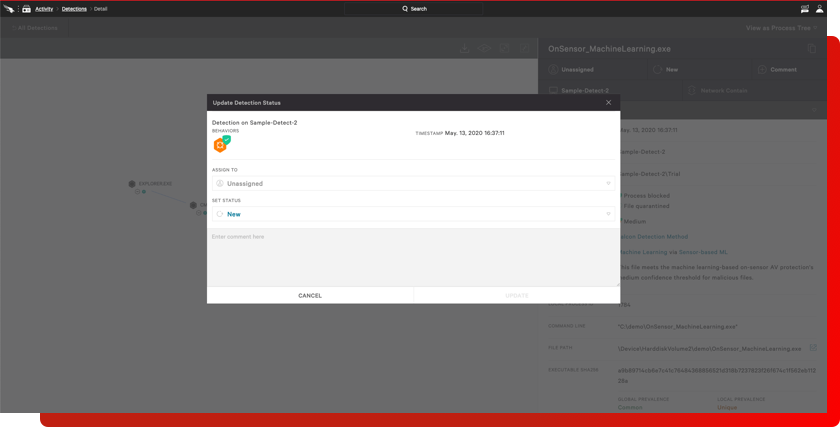The image size is (840, 427).
Task: Click the CrowdStrike Falcon logo icon
Action: click(x=9, y=8)
